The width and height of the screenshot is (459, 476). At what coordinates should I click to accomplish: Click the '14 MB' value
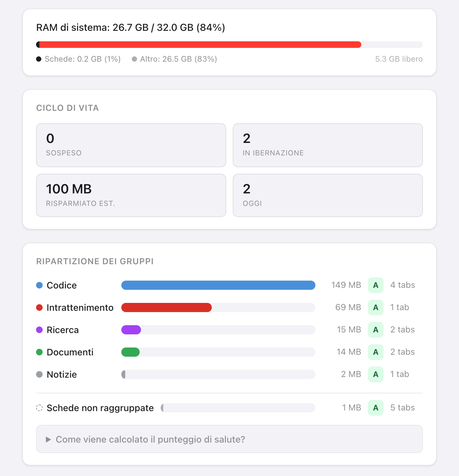coord(349,352)
